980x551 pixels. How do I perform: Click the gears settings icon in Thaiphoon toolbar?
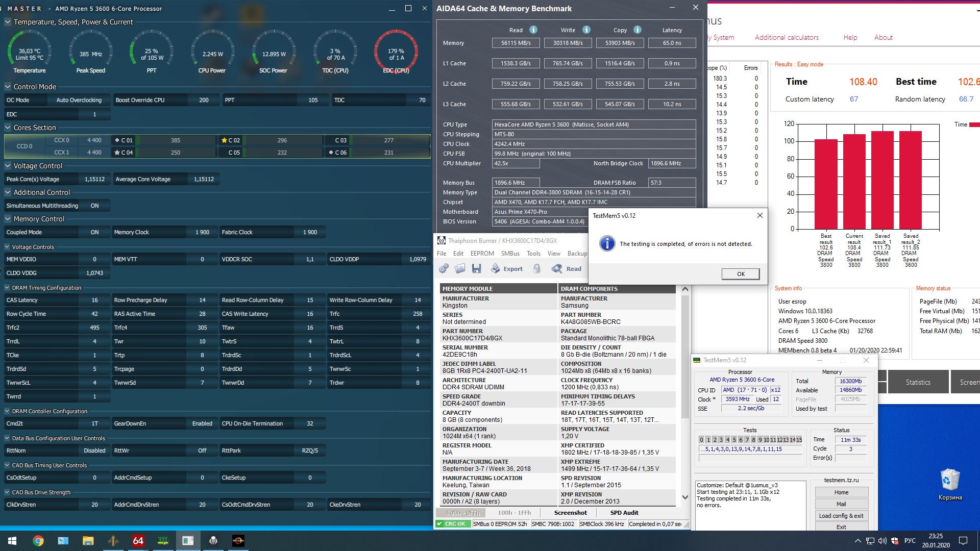444,268
